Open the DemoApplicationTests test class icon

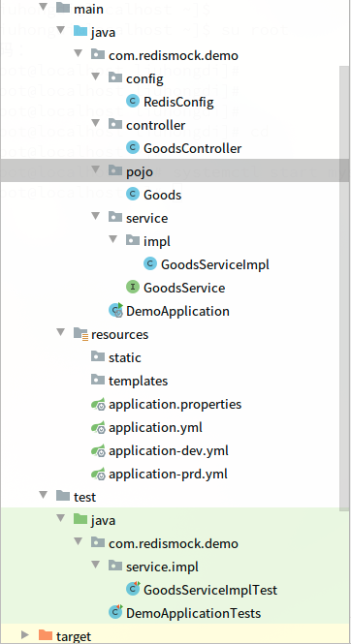(x=116, y=612)
